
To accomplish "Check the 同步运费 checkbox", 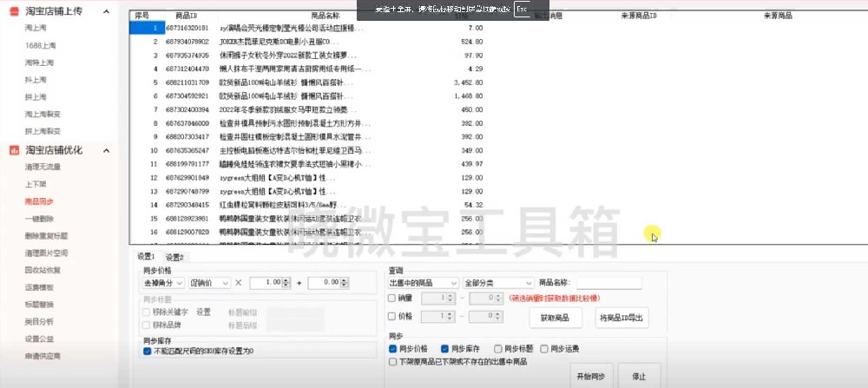I will point(544,349).
